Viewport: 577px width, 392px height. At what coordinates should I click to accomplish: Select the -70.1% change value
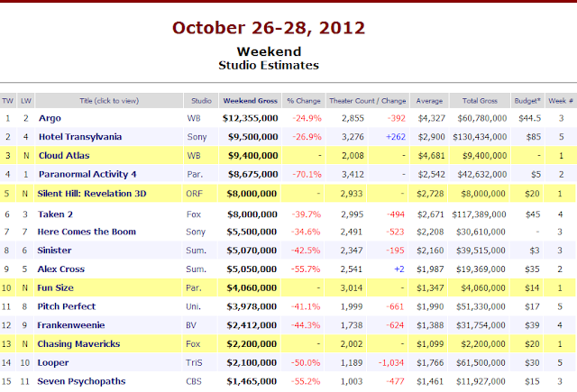coord(307,174)
